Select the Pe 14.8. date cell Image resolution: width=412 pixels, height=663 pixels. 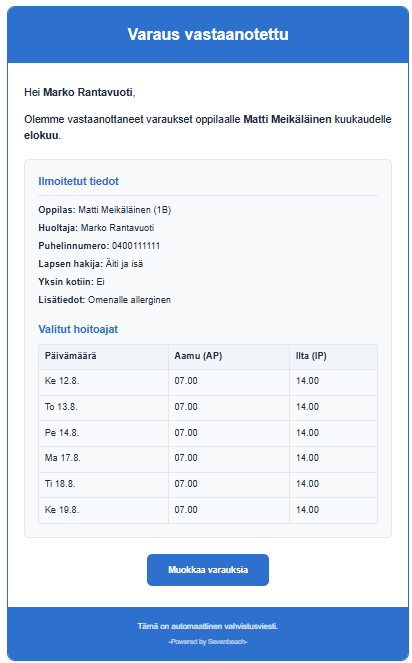click(103, 433)
